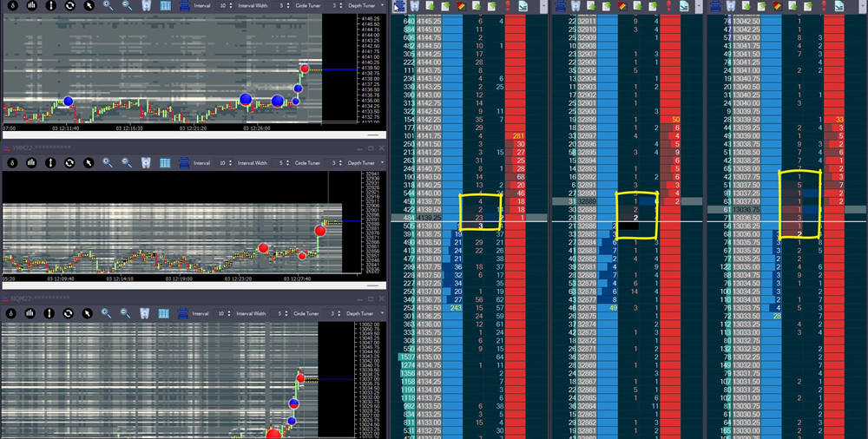Click red-yellow flag icon in 4139 DOM toolbar
Image resolution: width=868 pixels, height=439 pixels.
tap(461, 6)
